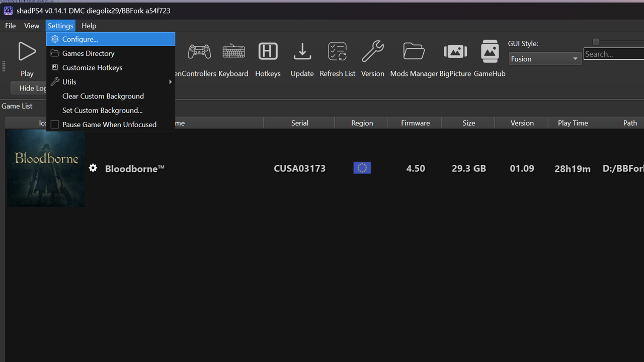Click the firmware value 4.50
This screenshot has height=362, width=644.
pos(416,168)
